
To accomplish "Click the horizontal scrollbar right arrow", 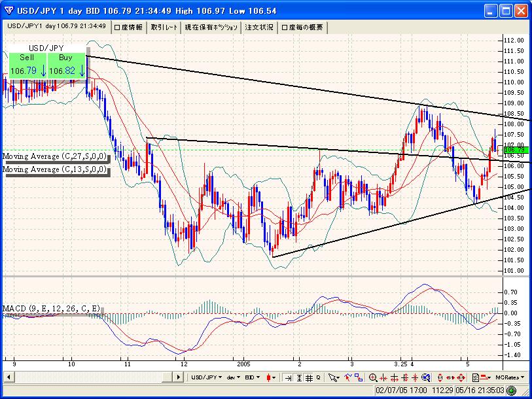I will [x=179, y=377].
